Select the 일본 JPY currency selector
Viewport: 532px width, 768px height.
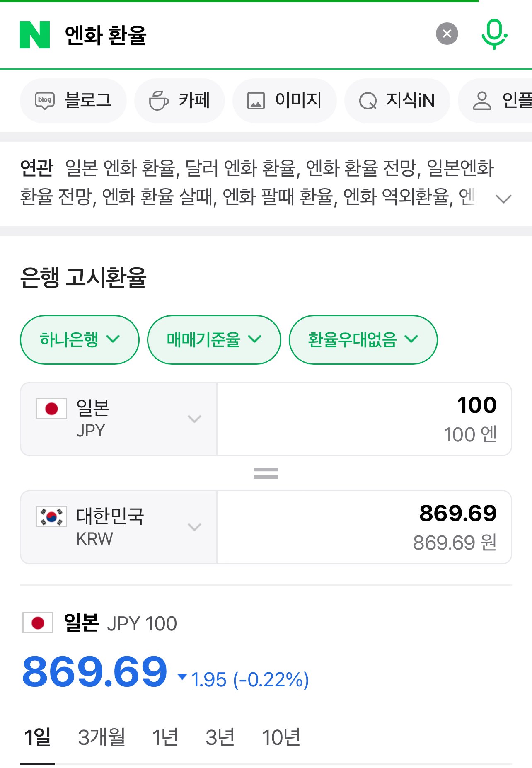(x=118, y=419)
